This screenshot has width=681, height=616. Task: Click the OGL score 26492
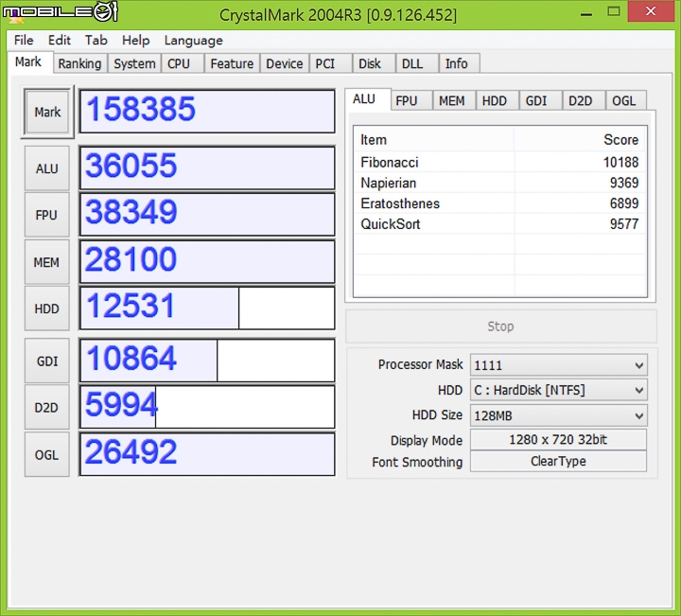207,454
